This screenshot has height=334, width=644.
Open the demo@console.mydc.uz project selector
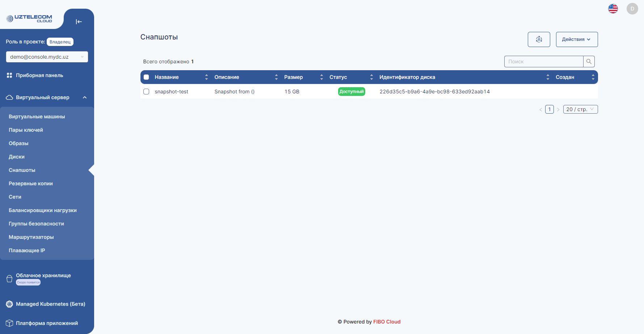click(x=47, y=57)
